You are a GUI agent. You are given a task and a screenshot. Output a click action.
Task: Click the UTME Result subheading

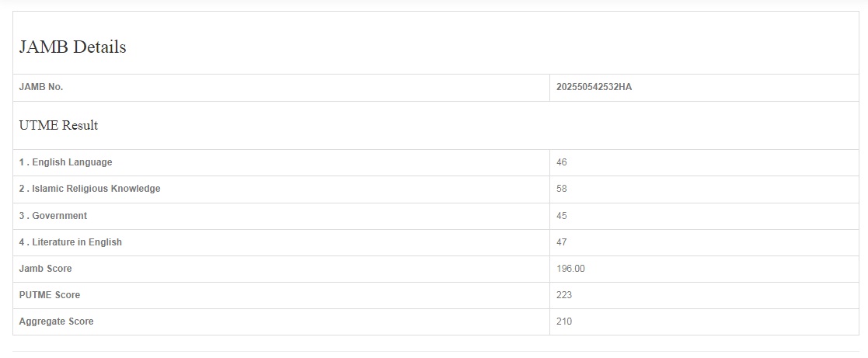(x=58, y=125)
